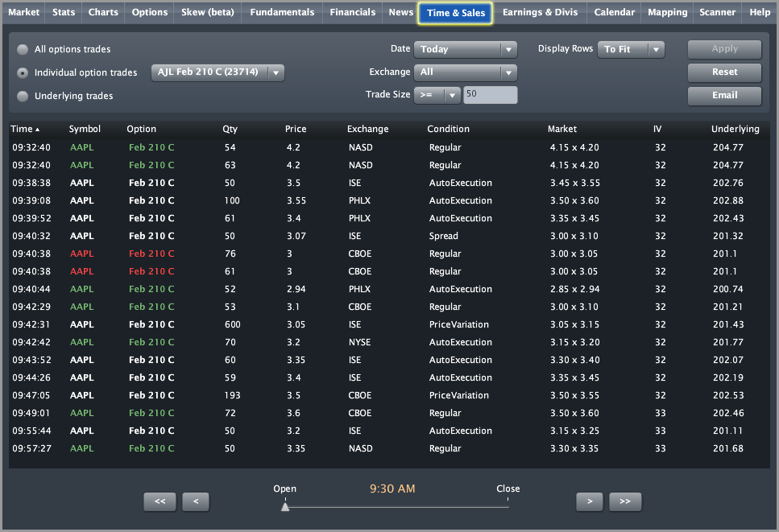The image size is (779, 532).
Task: Switch to the Options tab
Action: click(150, 12)
